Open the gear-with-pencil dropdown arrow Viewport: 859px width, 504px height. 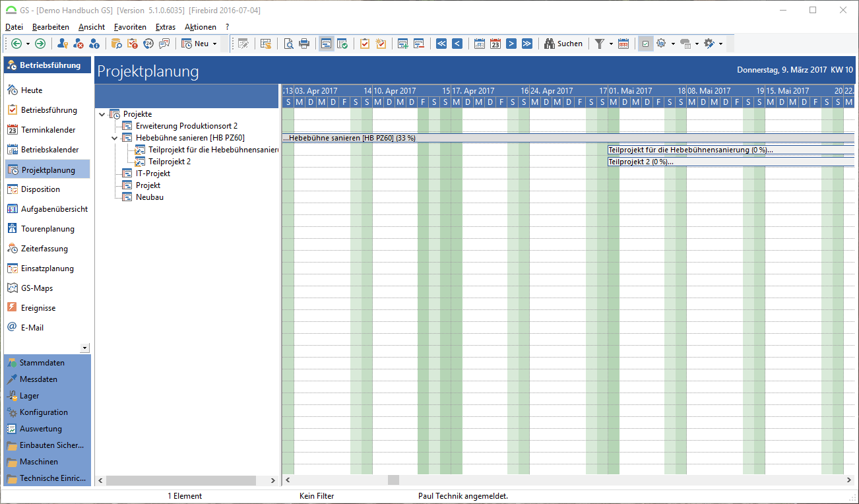(720, 44)
